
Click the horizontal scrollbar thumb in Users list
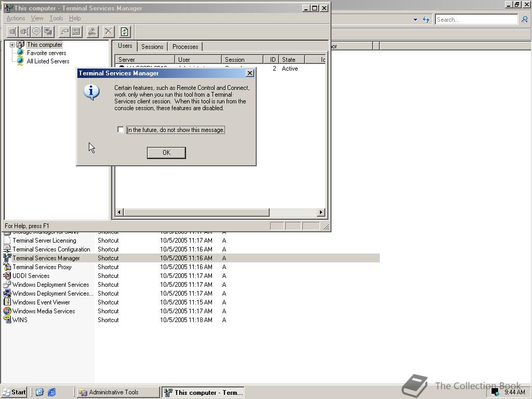(x=196, y=212)
